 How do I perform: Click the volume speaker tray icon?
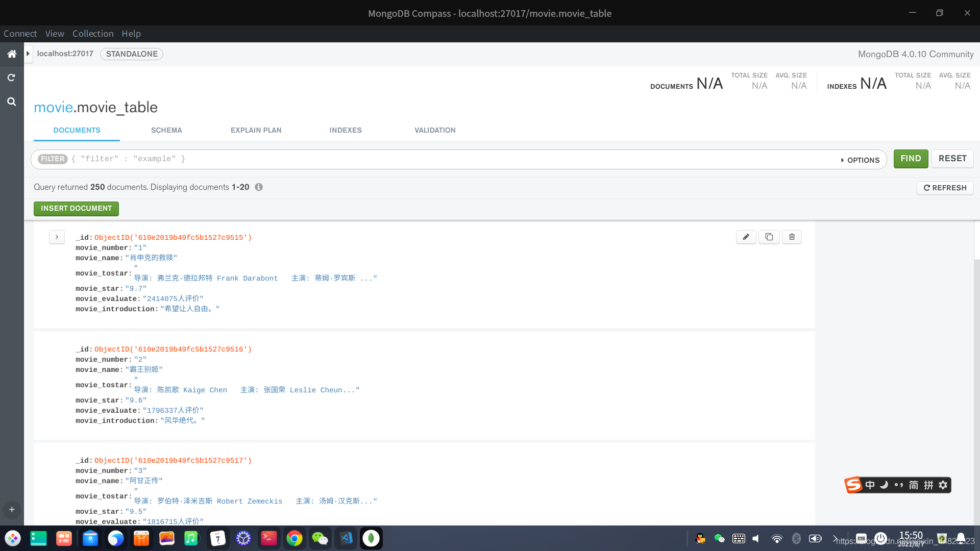click(756, 539)
